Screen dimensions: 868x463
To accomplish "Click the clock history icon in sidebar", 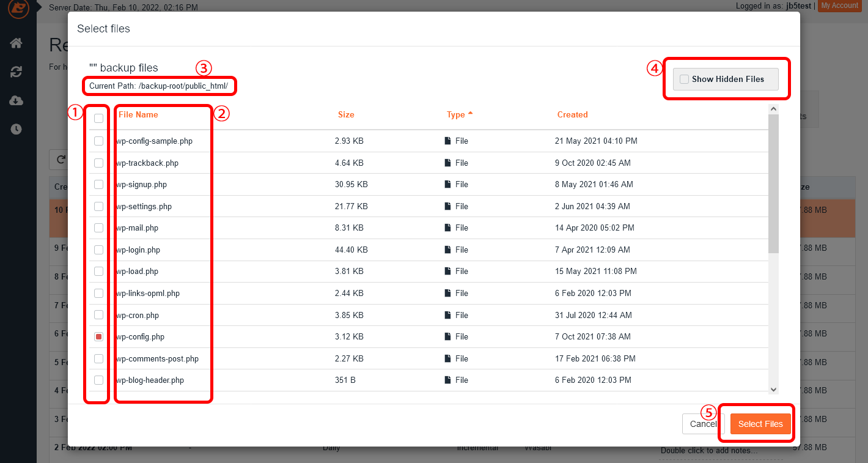I will (x=17, y=129).
